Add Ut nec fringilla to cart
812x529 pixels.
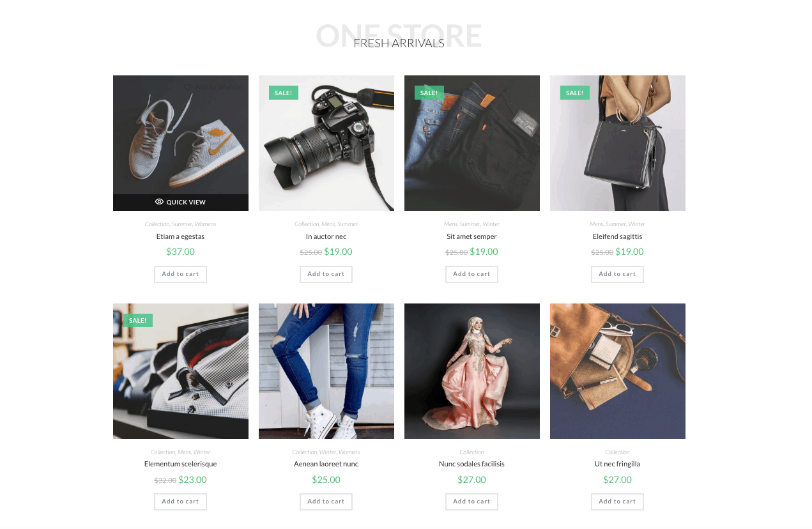tap(617, 502)
